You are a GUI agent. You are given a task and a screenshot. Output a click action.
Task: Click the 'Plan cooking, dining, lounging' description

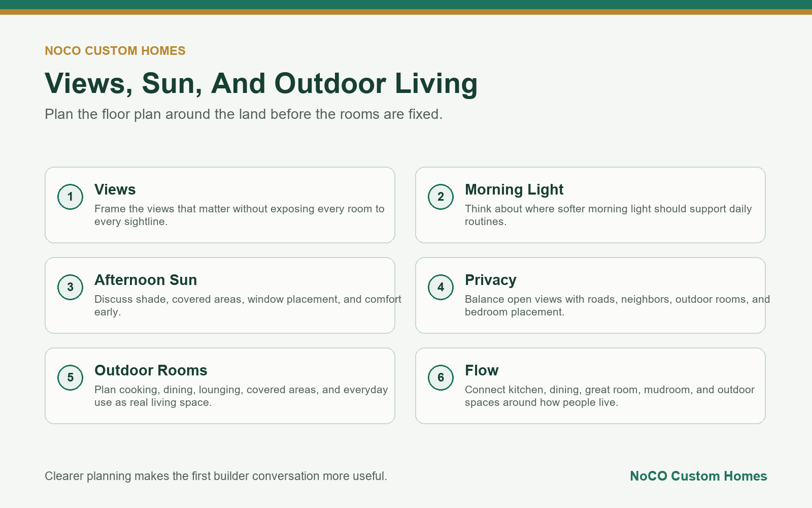pyautogui.click(x=241, y=396)
